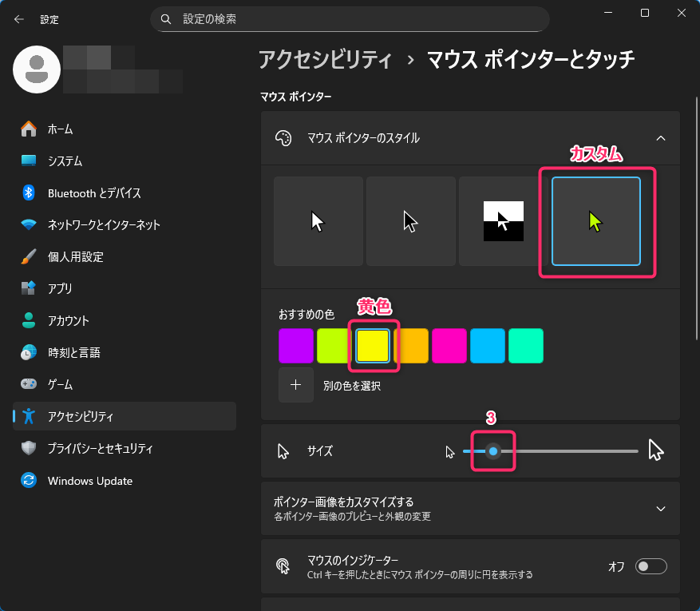Select the white mouse pointer style
This screenshot has height=611, width=700.
[x=318, y=221]
